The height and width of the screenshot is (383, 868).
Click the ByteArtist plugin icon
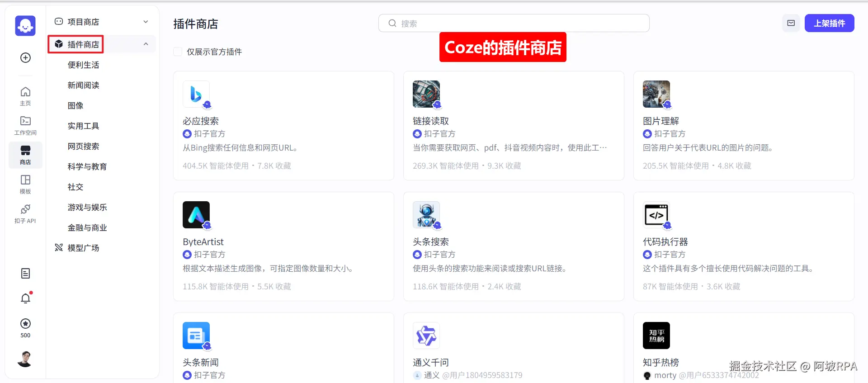click(x=196, y=215)
